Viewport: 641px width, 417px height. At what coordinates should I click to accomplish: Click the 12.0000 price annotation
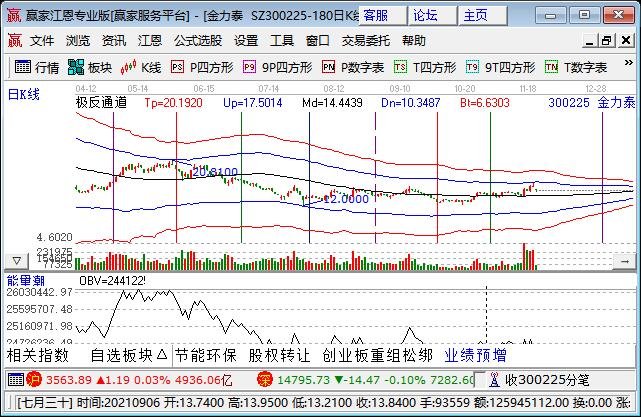pyautogui.click(x=346, y=199)
